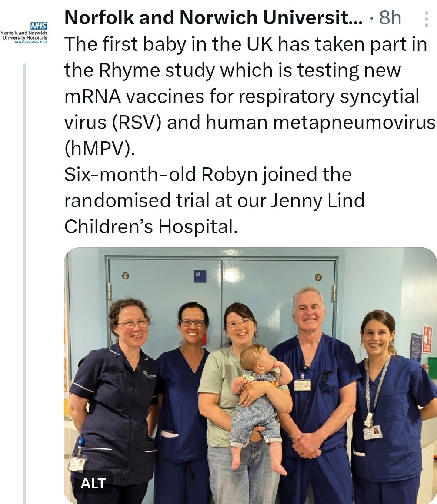Click the ID badge on the man's scrubs
Screen dimensions: 437x504
[303, 385]
